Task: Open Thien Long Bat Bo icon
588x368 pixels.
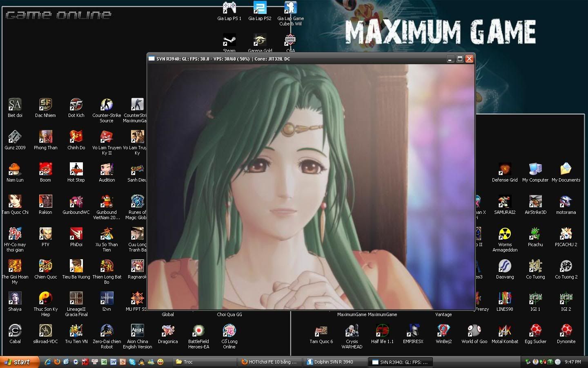Action: [x=107, y=266]
